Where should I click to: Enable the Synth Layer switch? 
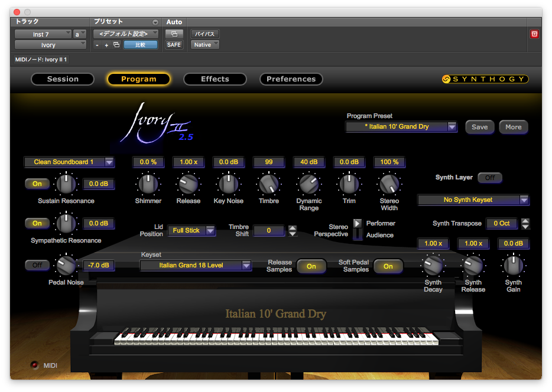[490, 178]
